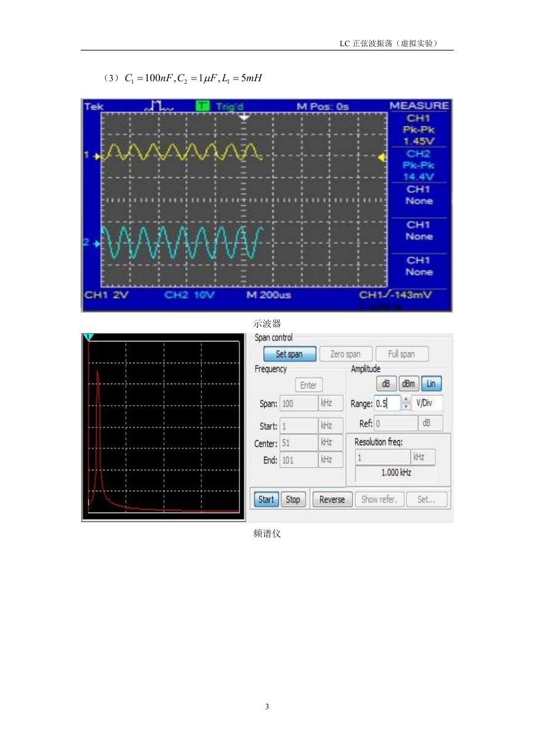Click the cyan marker atop the spectrum display
The width and height of the screenshot is (535, 756).
[x=89, y=337]
